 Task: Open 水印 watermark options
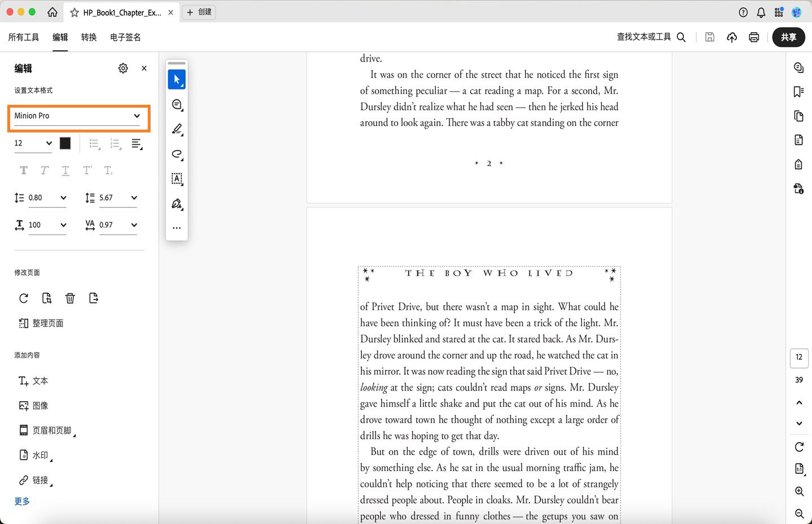pyautogui.click(x=35, y=455)
